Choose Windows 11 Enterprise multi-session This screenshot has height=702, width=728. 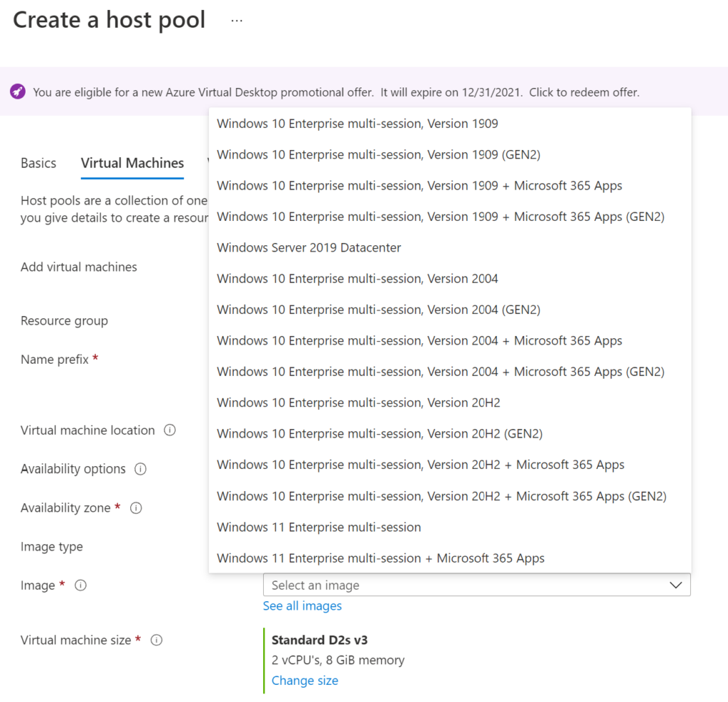coord(450,527)
